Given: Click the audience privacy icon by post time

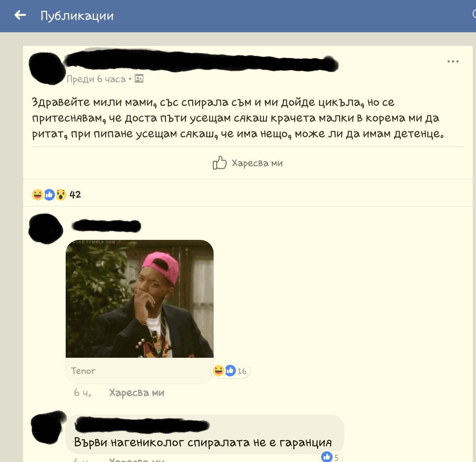Looking at the screenshot, I should 139,79.
